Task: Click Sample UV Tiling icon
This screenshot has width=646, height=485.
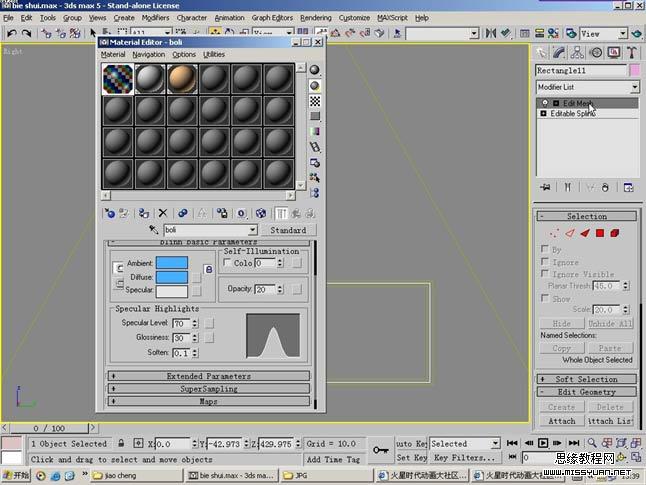Action: 315,117
